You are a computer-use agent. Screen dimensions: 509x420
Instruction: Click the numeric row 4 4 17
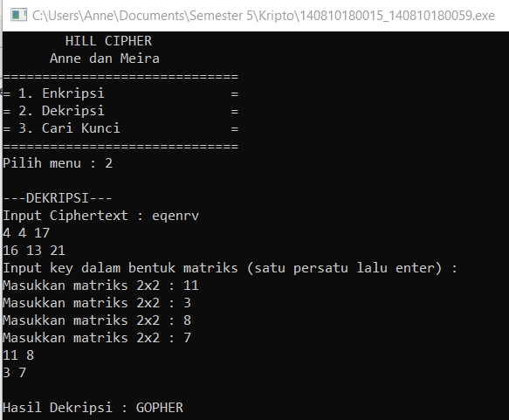pyautogui.click(x=26, y=233)
